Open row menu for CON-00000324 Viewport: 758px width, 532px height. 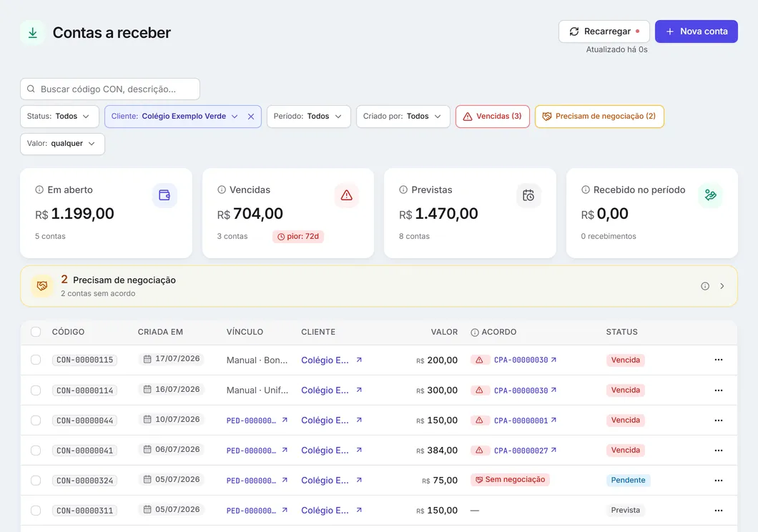click(719, 481)
